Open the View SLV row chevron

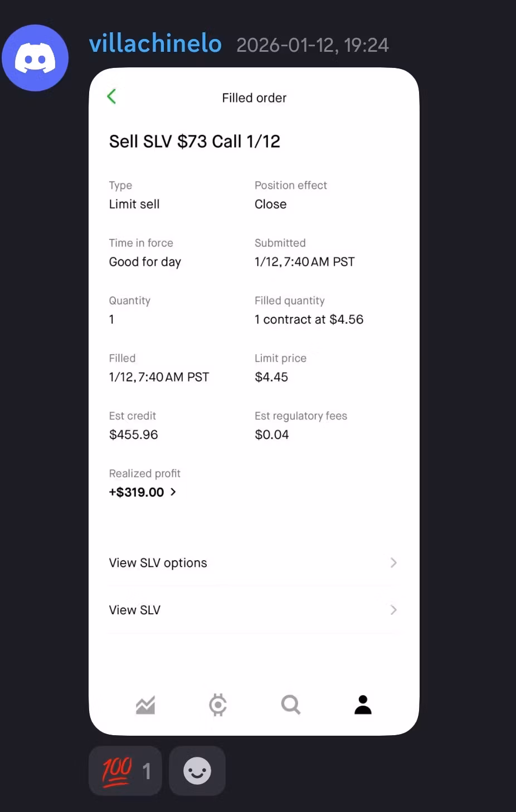point(393,610)
